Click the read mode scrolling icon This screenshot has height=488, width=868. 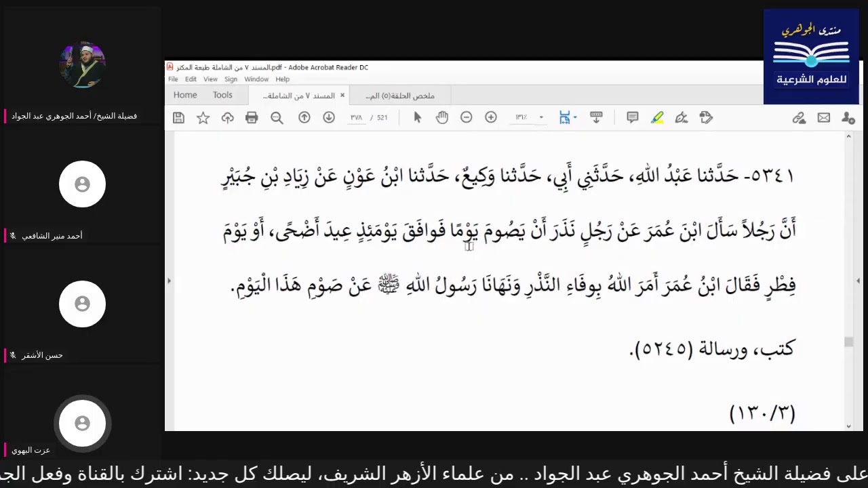pos(596,117)
